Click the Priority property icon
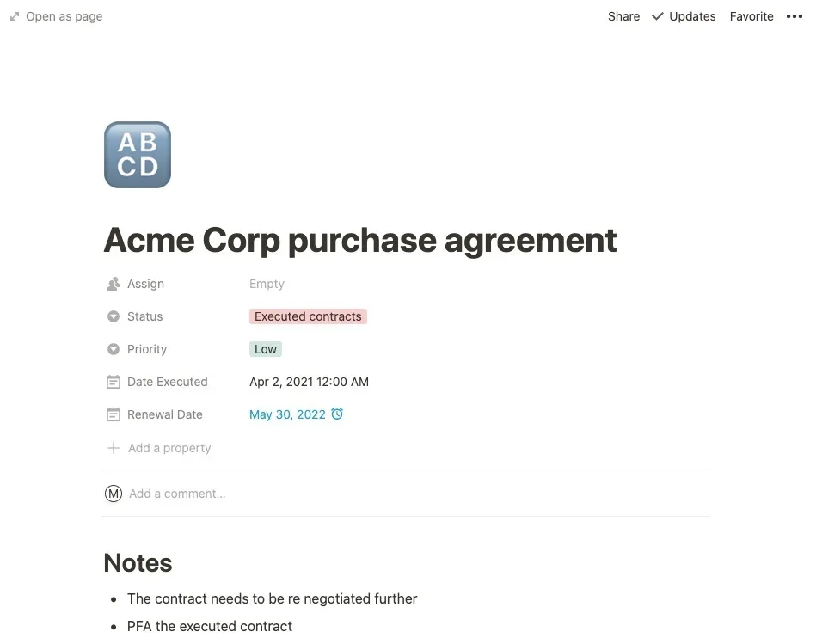This screenshot has width=816, height=644. click(113, 349)
